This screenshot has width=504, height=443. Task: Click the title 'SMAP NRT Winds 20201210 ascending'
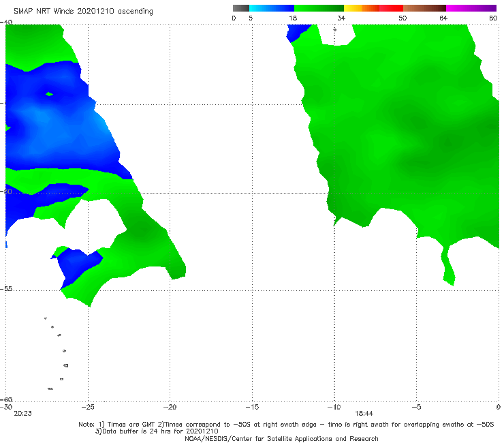[x=83, y=12]
